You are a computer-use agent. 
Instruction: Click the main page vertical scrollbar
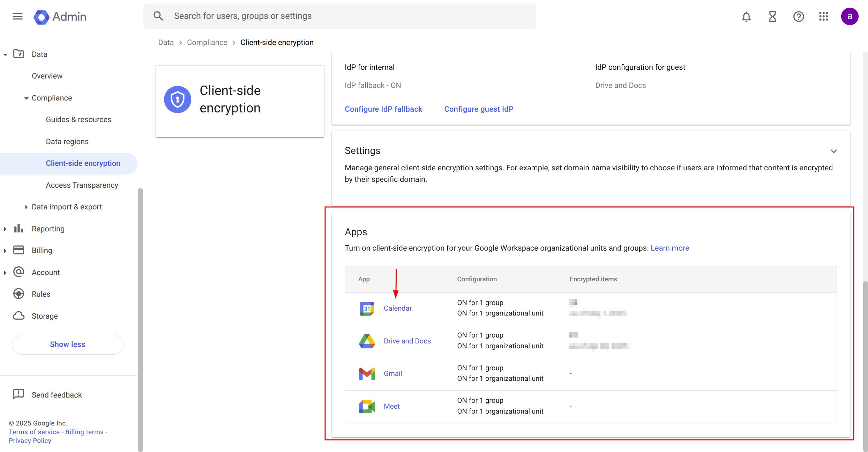click(x=865, y=366)
